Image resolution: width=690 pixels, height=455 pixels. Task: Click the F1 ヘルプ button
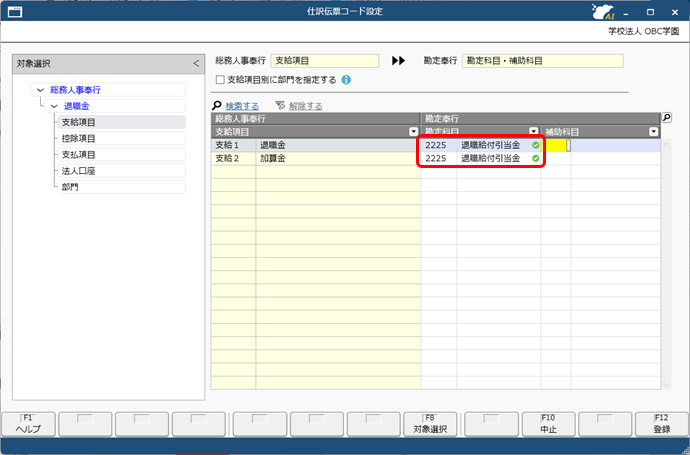pos(29,424)
